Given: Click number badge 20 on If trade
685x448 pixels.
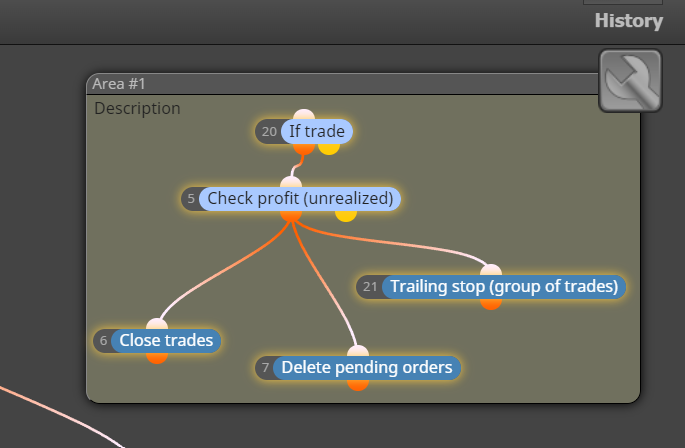Looking at the screenshot, I should click(269, 132).
